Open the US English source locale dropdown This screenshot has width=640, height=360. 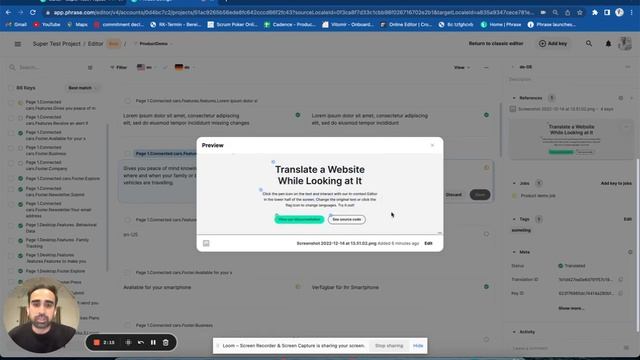tap(147, 67)
